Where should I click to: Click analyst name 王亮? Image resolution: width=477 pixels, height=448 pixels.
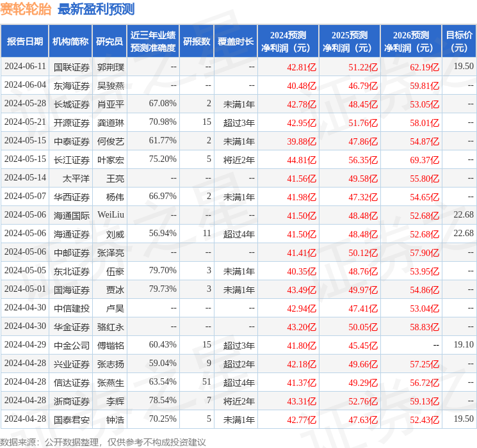click(x=115, y=179)
